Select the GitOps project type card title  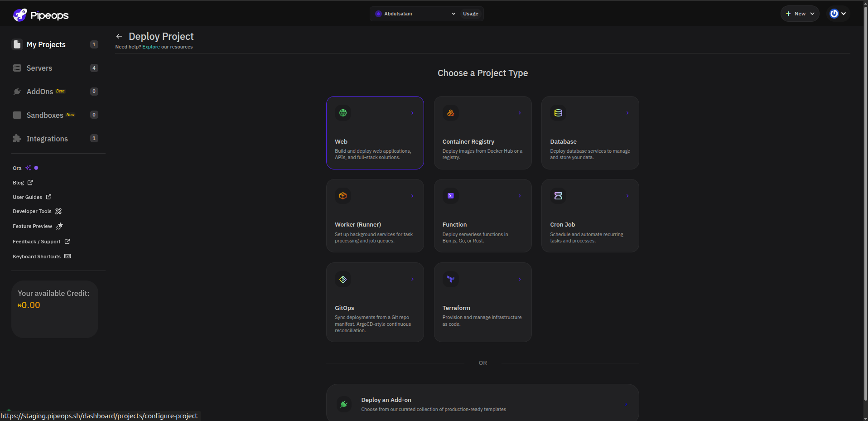[344, 308]
